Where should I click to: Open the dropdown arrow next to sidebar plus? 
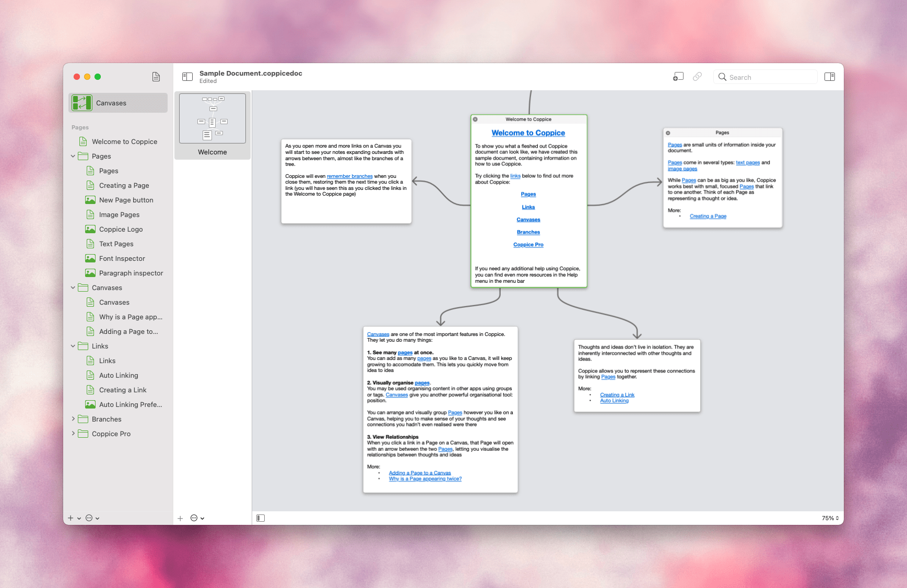(x=79, y=518)
